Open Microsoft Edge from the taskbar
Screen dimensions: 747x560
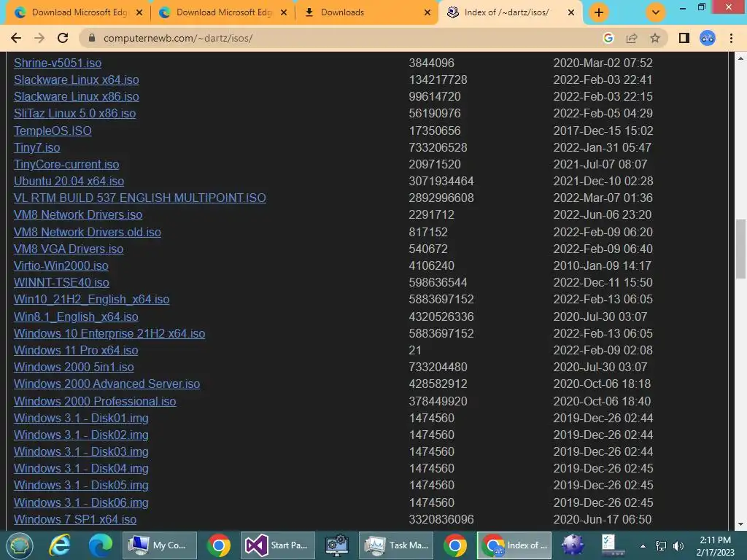coord(101,545)
